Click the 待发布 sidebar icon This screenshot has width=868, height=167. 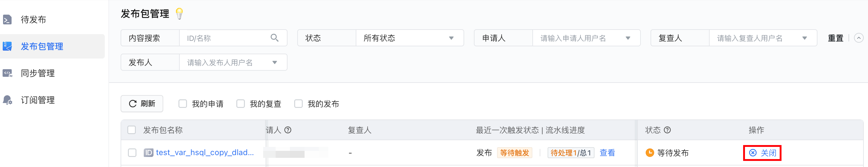coord(7,20)
